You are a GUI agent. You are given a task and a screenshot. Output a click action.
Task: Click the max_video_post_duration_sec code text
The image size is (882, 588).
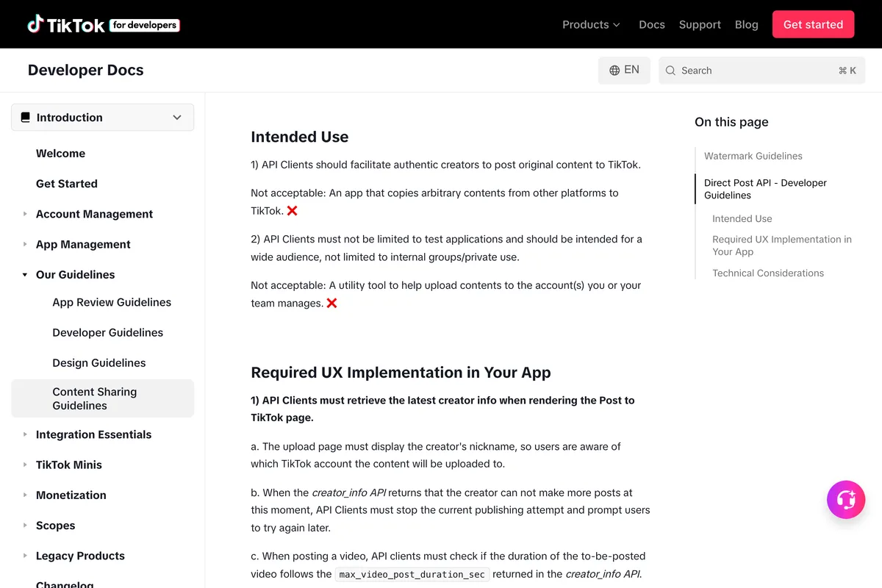pos(412,574)
